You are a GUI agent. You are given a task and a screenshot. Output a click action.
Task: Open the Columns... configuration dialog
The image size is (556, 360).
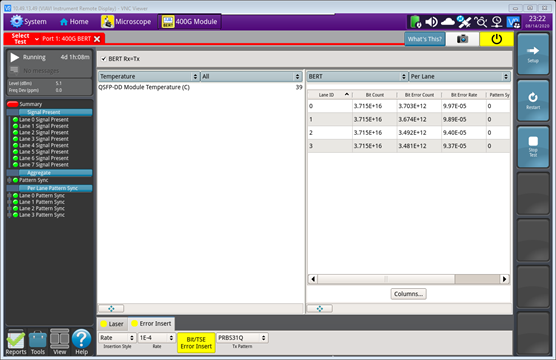pyautogui.click(x=408, y=294)
